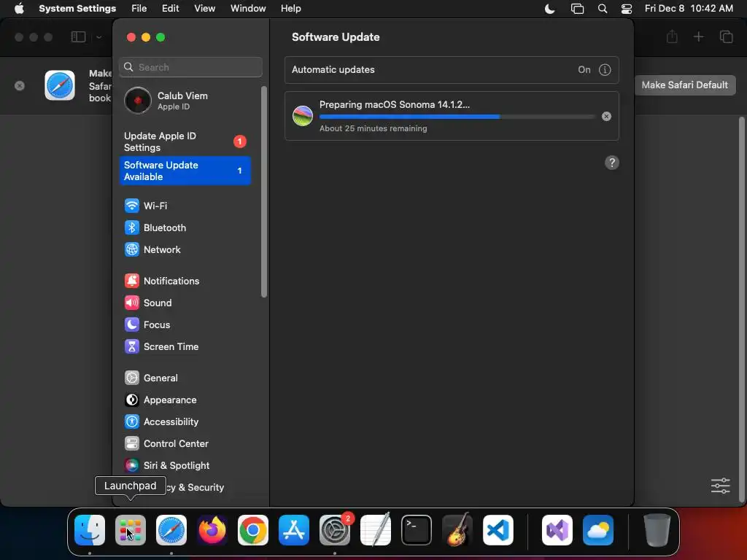This screenshot has width=747, height=560.
Task: Toggle Focus moon icon in menu bar
Action: [550, 9]
